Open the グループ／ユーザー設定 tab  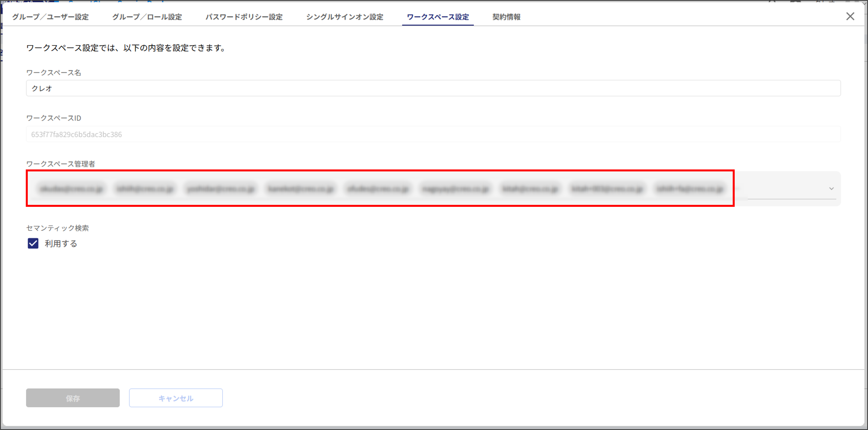pyautogui.click(x=51, y=17)
